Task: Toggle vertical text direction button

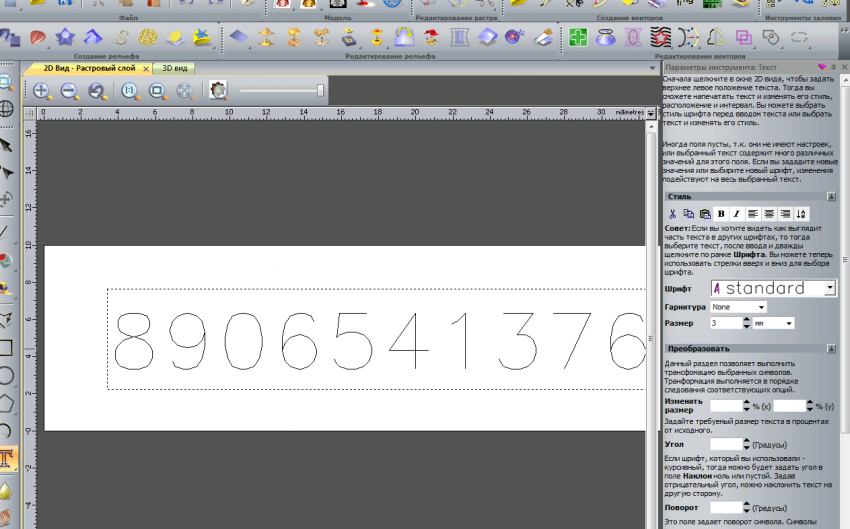Action: 801,214
